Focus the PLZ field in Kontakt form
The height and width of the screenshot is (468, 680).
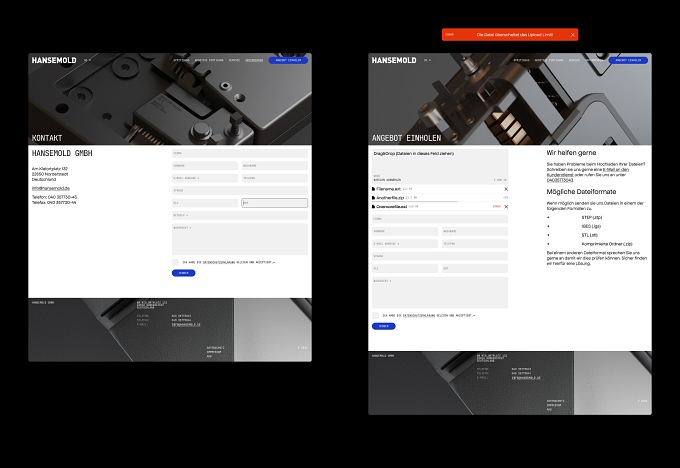coord(205,203)
